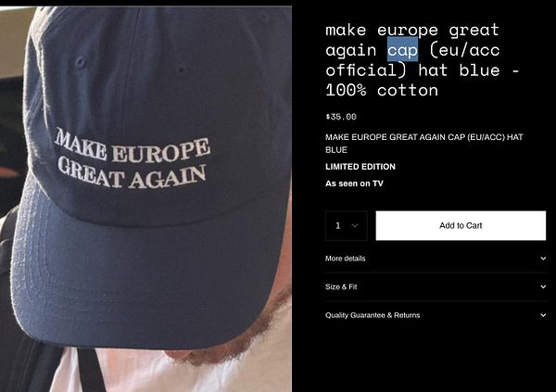Viewport: 556px width, 392px height.
Task: Click the quantity selector arrow icon
Action: pos(355,225)
